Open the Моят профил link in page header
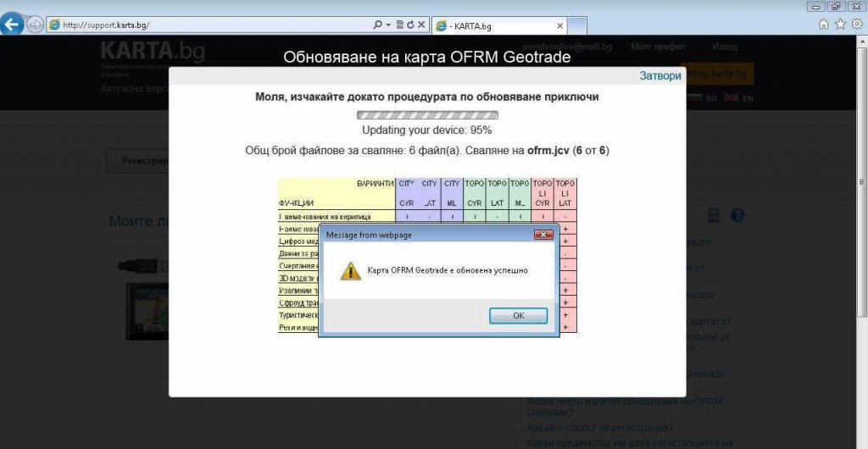 tap(658, 47)
